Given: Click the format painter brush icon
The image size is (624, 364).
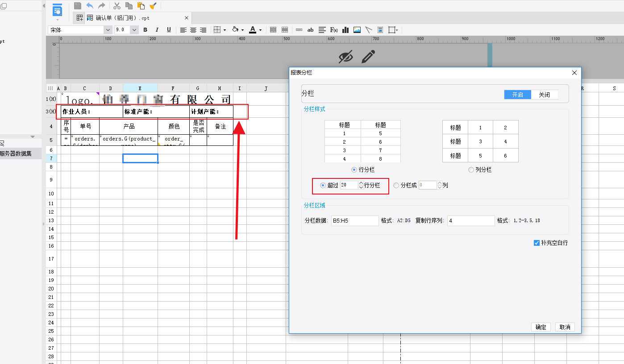Looking at the screenshot, I should click(153, 6).
